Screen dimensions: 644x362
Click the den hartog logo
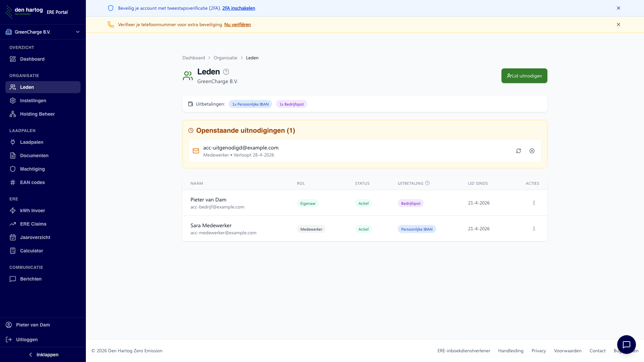(24, 12)
